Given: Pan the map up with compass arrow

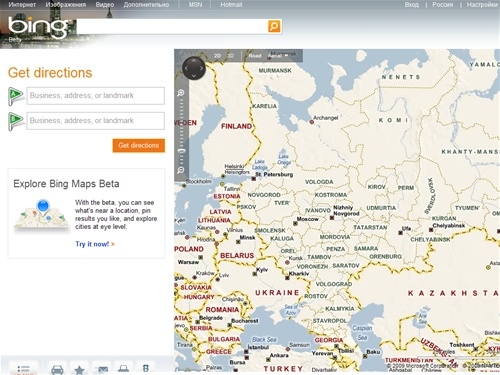Looking at the screenshot, I should pyautogui.click(x=194, y=60).
